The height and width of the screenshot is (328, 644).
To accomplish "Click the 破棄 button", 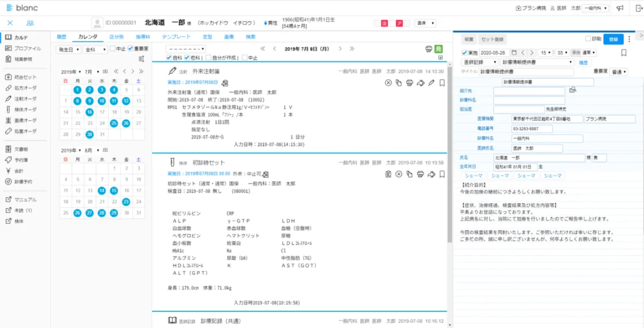I will click(x=469, y=39).
